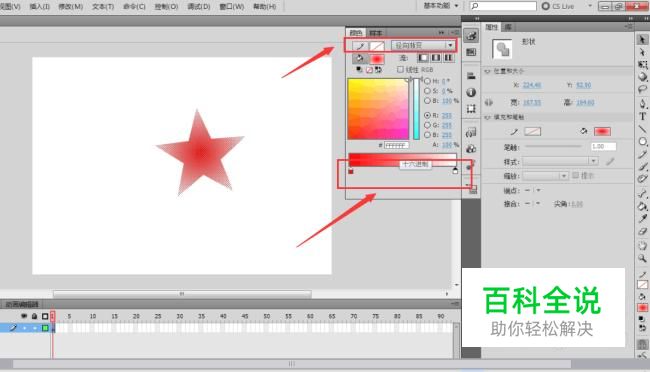Open the Info panel icon in dock

click(x=471, y=92)
